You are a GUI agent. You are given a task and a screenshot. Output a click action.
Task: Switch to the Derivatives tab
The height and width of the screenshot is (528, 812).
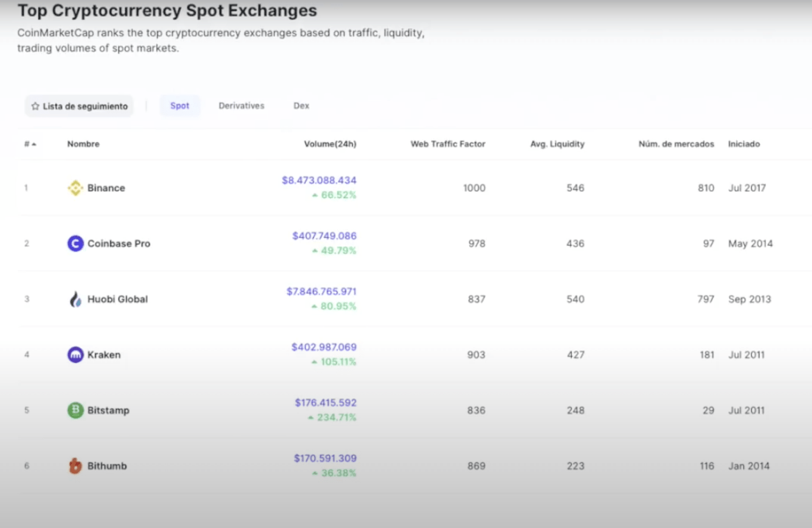241,105
